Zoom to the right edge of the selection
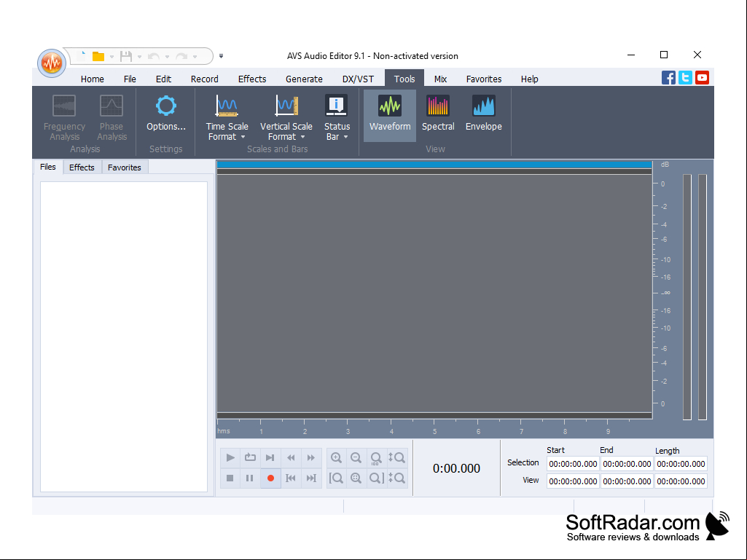This screenshot has width=747, height=560. pos(376,478)
